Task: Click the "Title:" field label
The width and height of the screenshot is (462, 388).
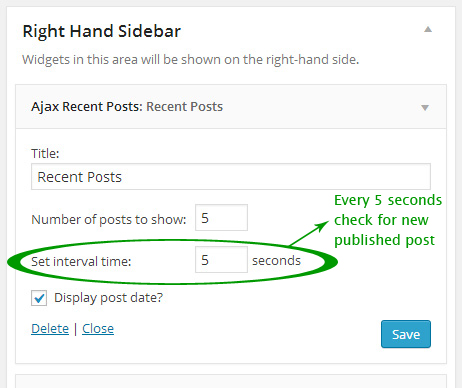Action: tap(45, 154)
